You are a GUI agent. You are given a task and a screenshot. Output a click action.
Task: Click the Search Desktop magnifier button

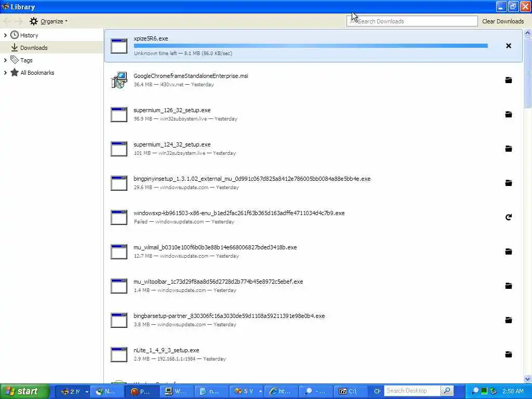447,391
